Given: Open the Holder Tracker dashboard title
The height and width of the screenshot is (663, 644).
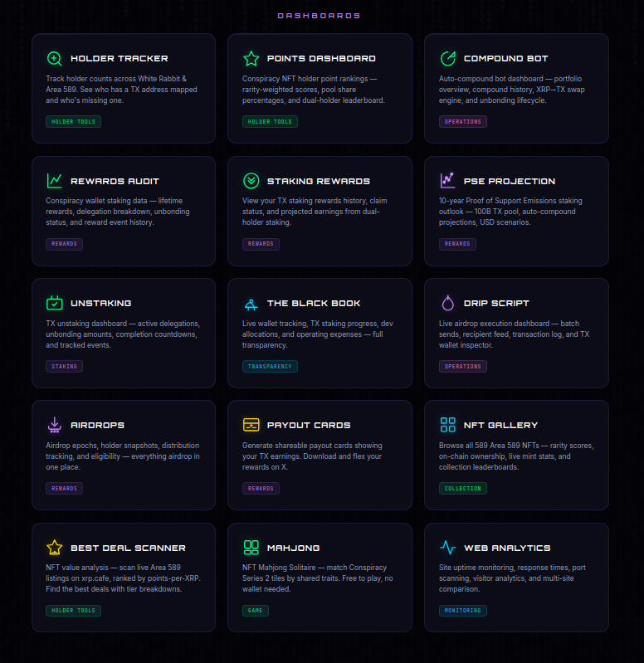Looking at the screenshot, I should coord(120,58).
